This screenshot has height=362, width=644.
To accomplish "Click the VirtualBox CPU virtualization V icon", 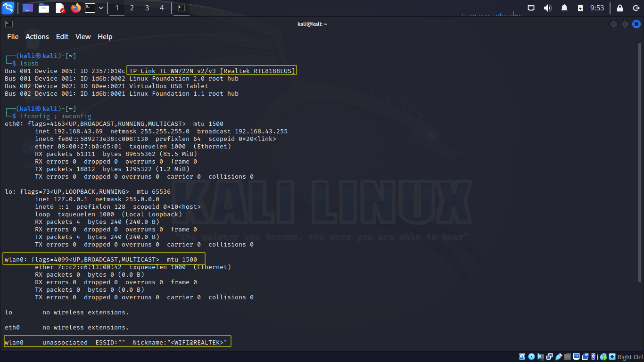I will point(594,357).
